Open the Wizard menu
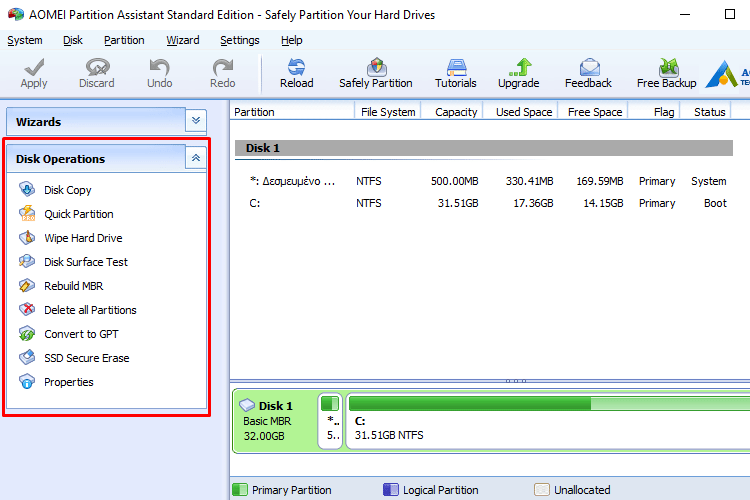 [183, 40]
